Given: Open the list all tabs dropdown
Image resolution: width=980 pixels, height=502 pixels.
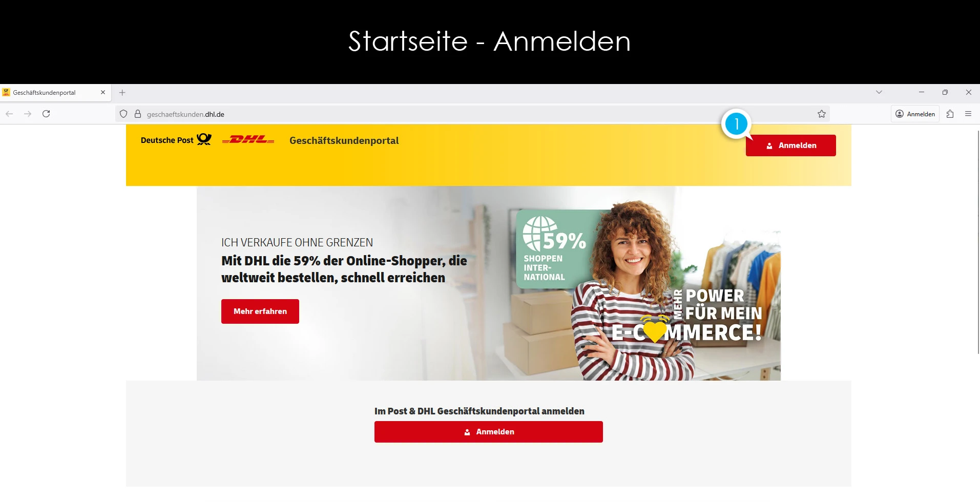Looking at the screenshot, I should coord(879,92).
